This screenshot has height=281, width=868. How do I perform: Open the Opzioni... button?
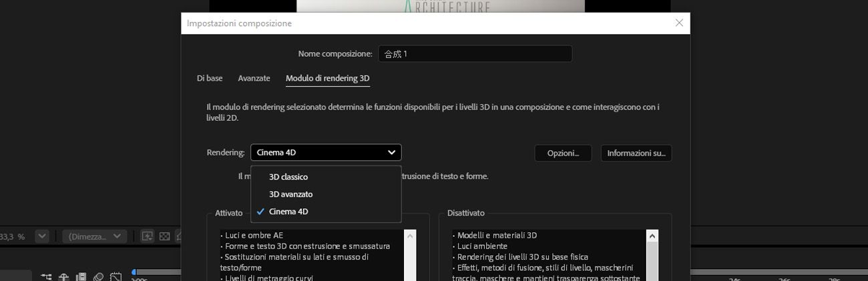(x=563, y=153)
